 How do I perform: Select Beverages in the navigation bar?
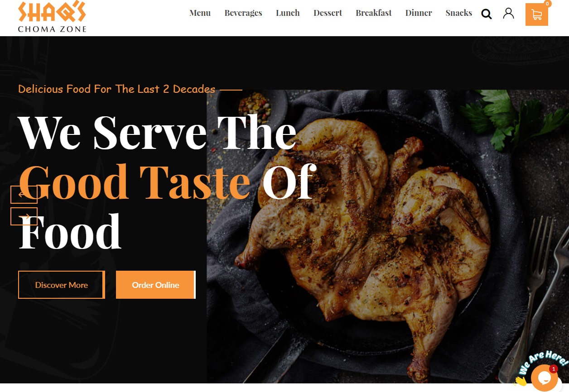pos(243,13)
